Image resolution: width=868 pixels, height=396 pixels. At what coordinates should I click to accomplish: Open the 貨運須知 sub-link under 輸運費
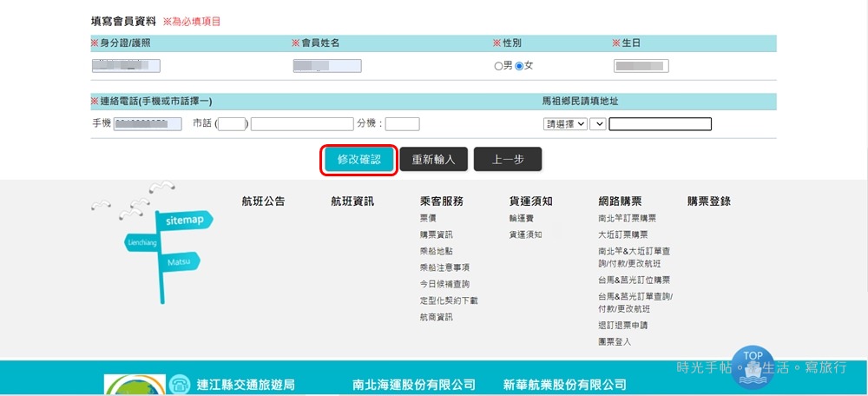[x=525, y=234]
